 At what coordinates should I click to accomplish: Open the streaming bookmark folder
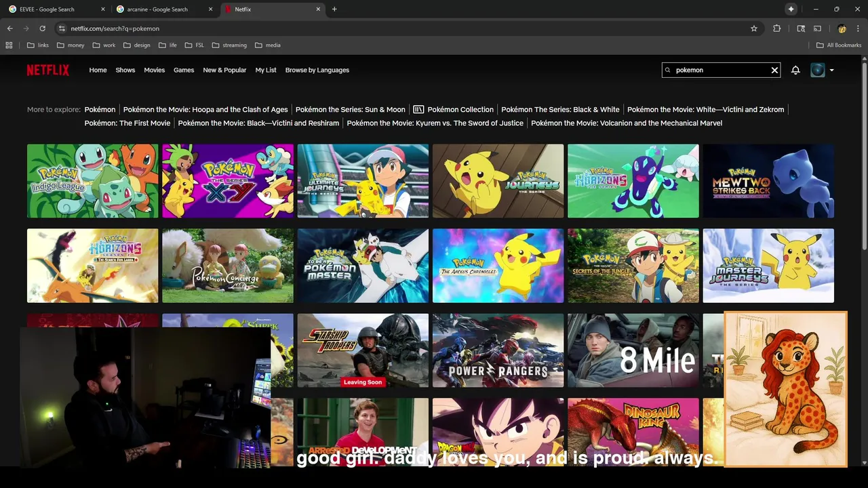coord(229,45)
